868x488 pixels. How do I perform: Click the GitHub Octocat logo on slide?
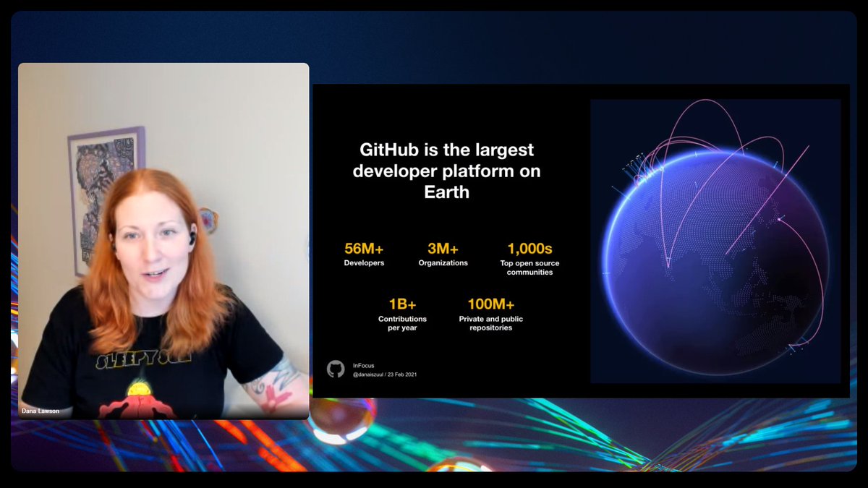[336, 369]
